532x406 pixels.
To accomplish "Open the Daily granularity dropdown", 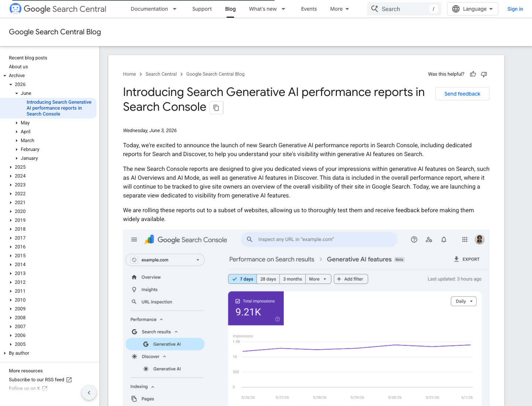I will coord(464,301).
